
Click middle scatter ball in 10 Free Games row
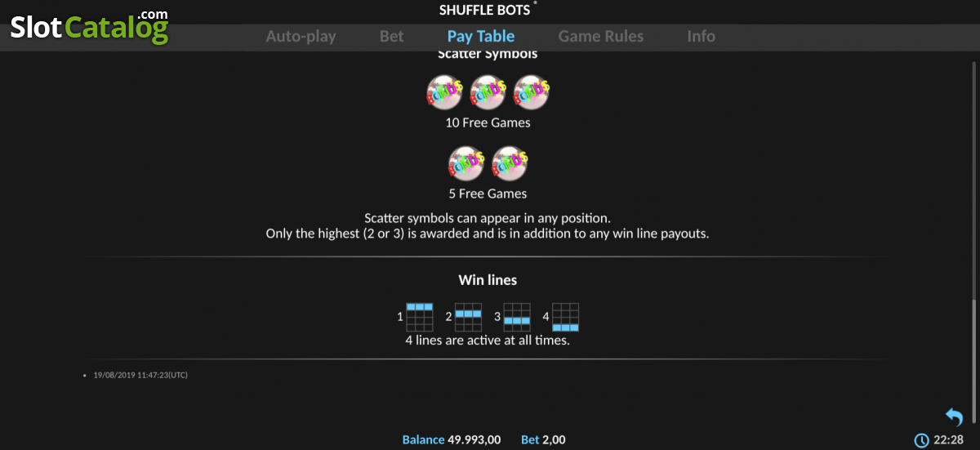click(488, 92)
